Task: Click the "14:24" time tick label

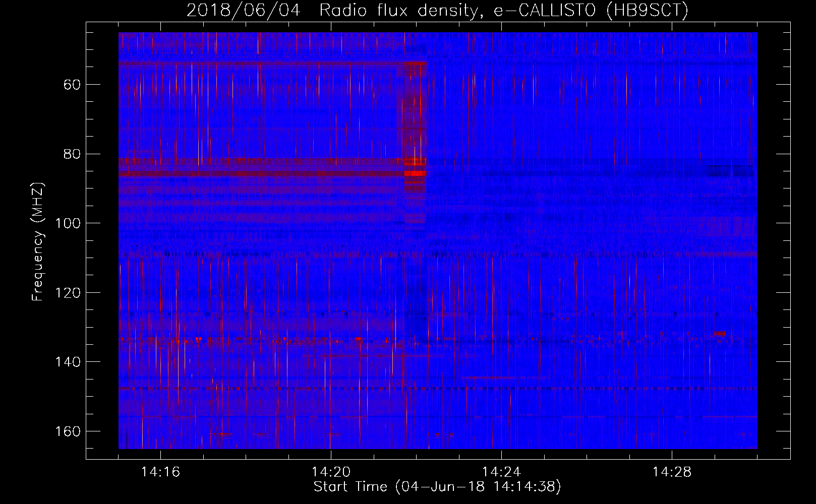Action: click(x=501, y=472)
